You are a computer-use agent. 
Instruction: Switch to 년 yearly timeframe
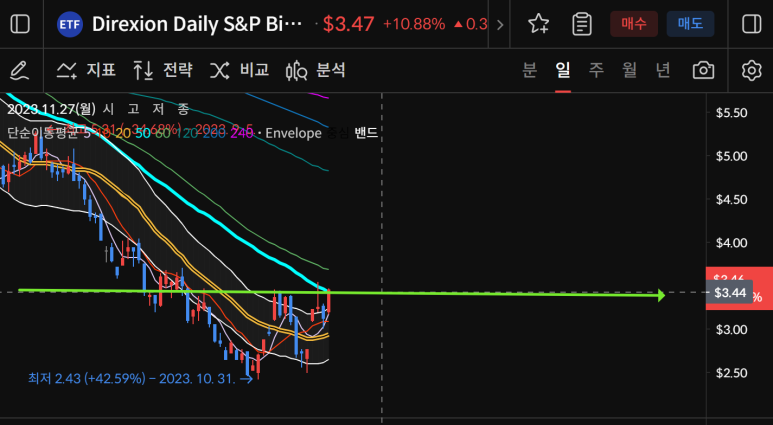(663, 71)
